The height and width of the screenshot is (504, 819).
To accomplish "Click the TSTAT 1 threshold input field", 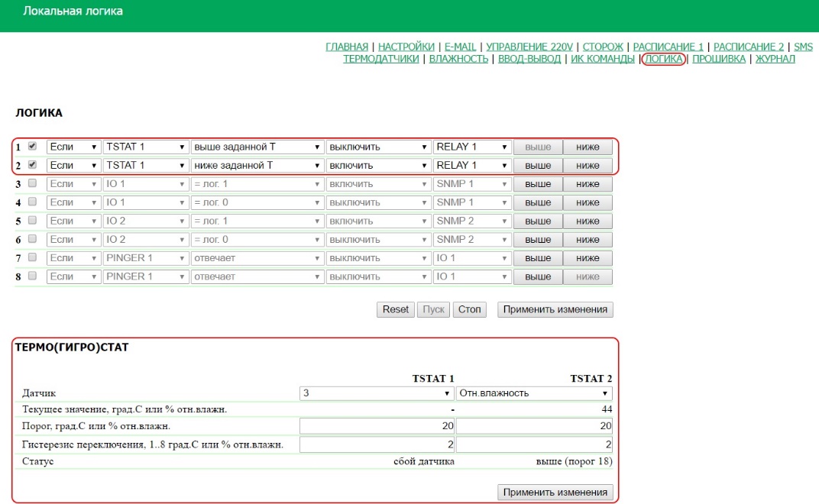I will pyautogui.click(x=377, y=425).
